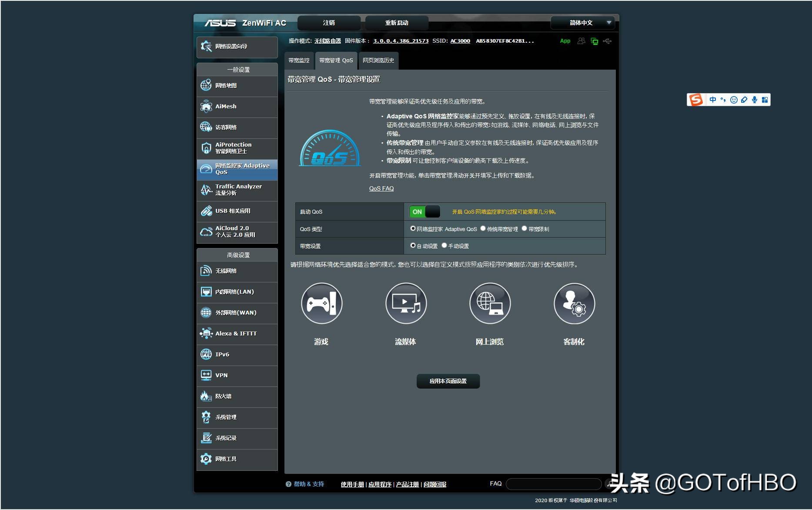Click Sogou IME toolbox grid icon

pos(765,100)
